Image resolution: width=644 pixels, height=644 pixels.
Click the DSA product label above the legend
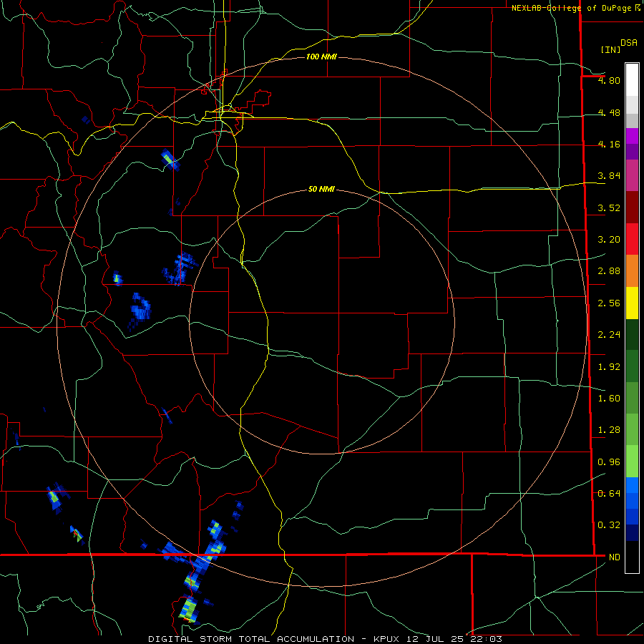[x=629, y=43]
